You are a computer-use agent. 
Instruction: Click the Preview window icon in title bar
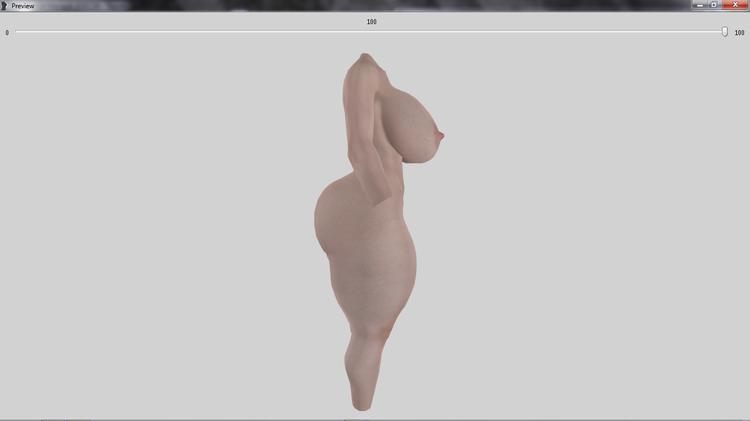[4, 6]
